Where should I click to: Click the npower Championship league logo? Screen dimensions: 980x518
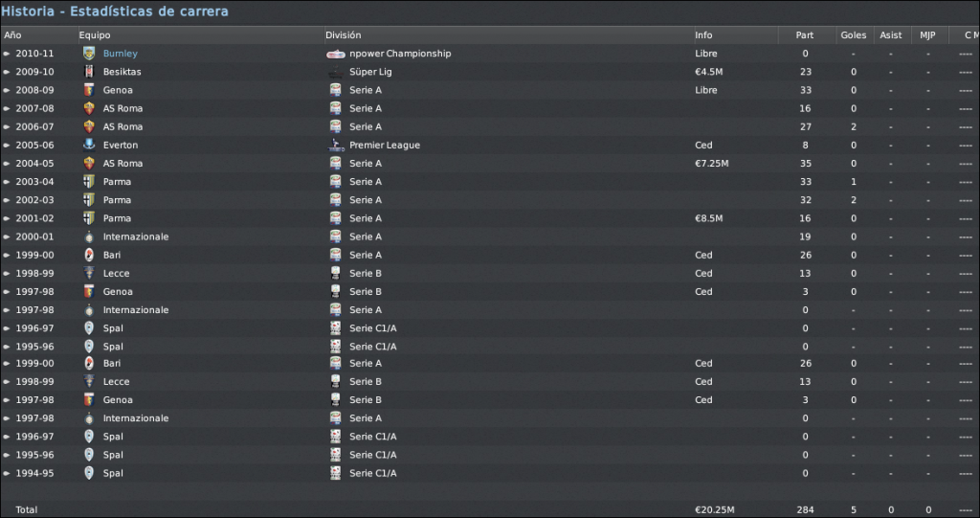pyautogui.click(x=336, y=54)
